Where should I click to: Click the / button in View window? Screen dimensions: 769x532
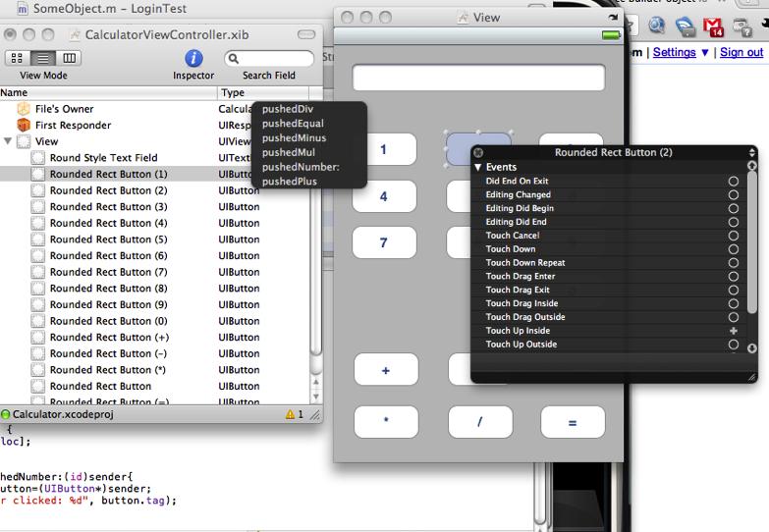point(480,422)
